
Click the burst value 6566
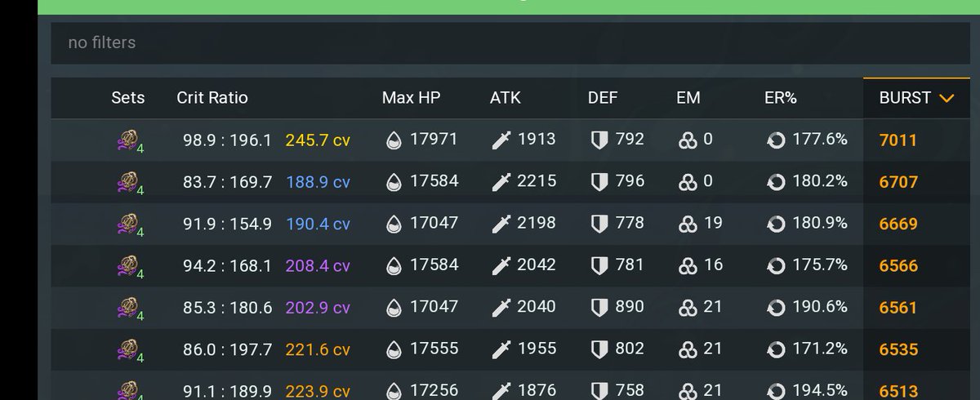pyautogui.click(x=898, y=266)
